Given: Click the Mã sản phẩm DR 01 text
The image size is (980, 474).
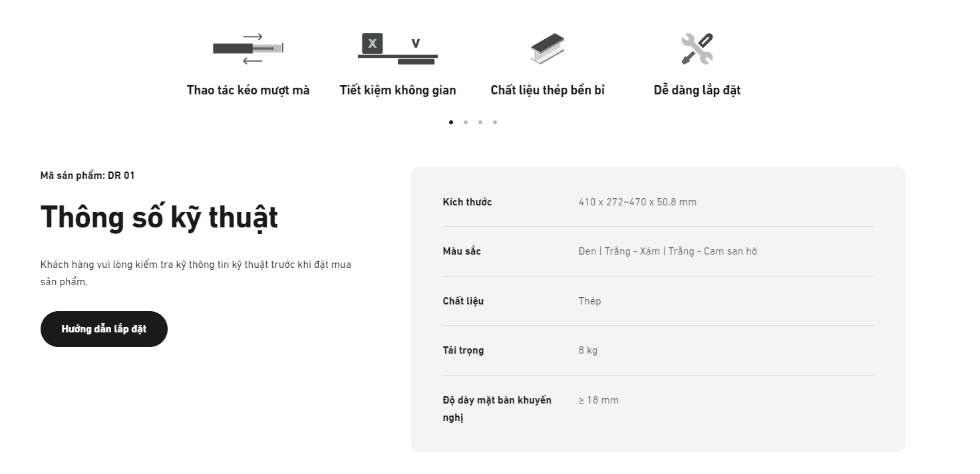Looking at the screenshot, I should click(87, 176).
